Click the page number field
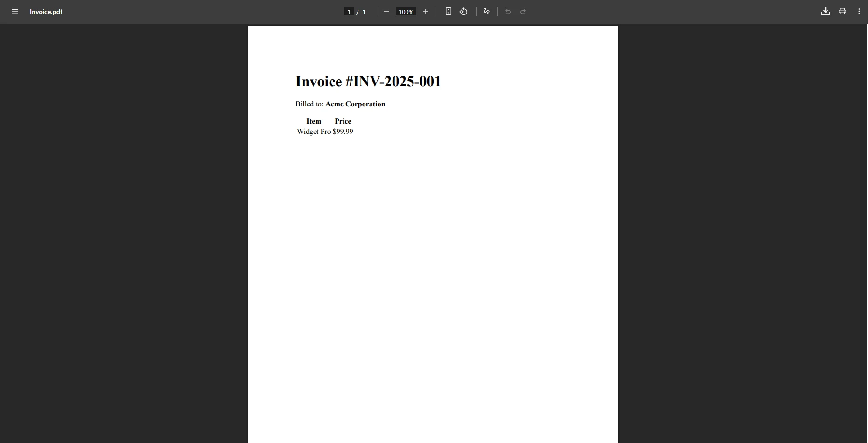The width and height of the screenshot is (868, 443). [x=348, y=12]
